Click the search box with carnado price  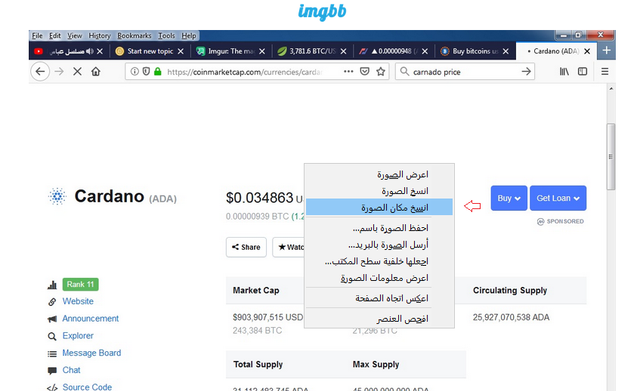[x=465, y=72]
